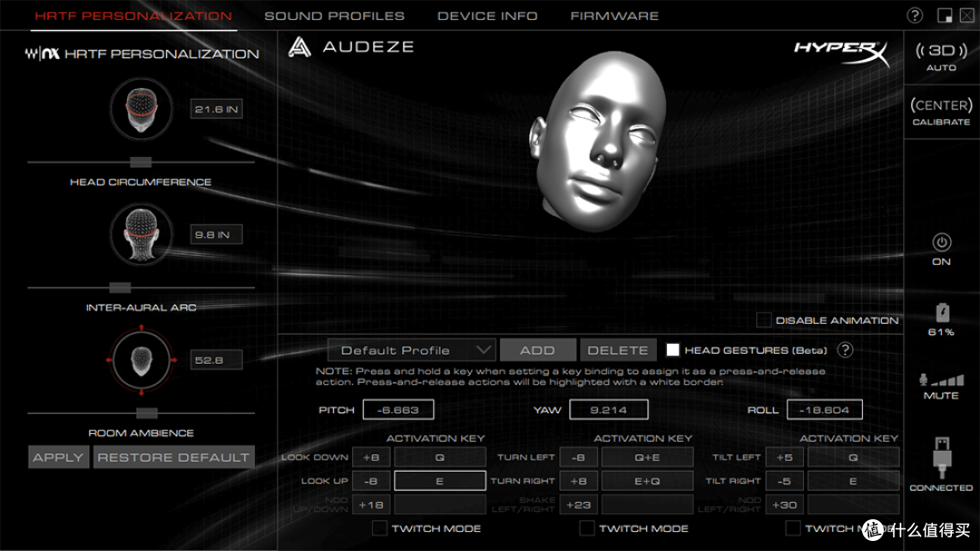Click Nod Up/Down +18 field

click(x=371, y=505)
